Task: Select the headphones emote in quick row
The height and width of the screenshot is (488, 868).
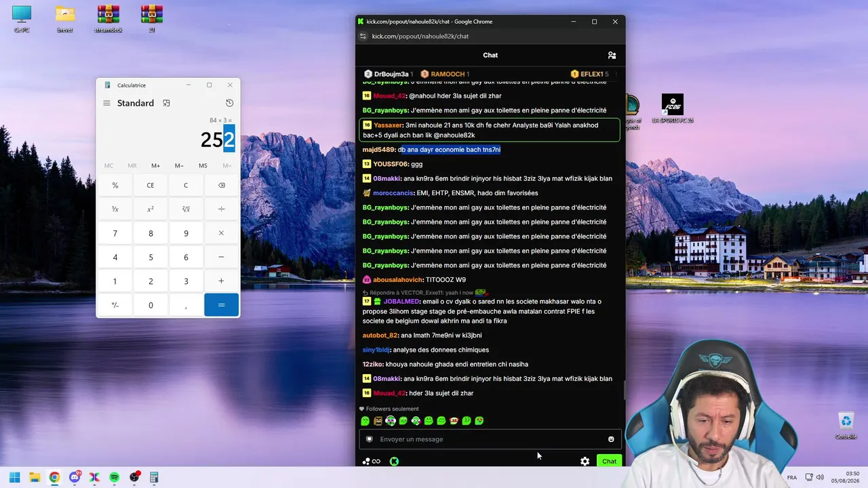Action: coord(391,421)
